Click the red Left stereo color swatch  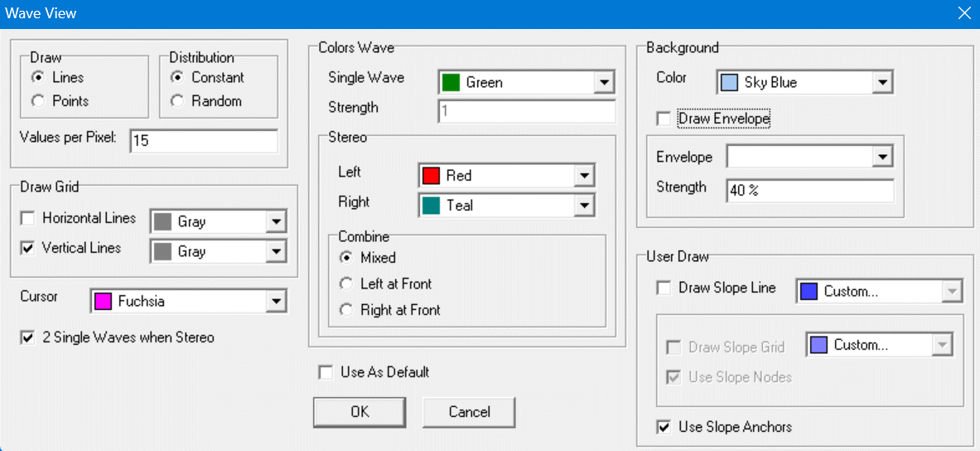click(x=431, y=176)
